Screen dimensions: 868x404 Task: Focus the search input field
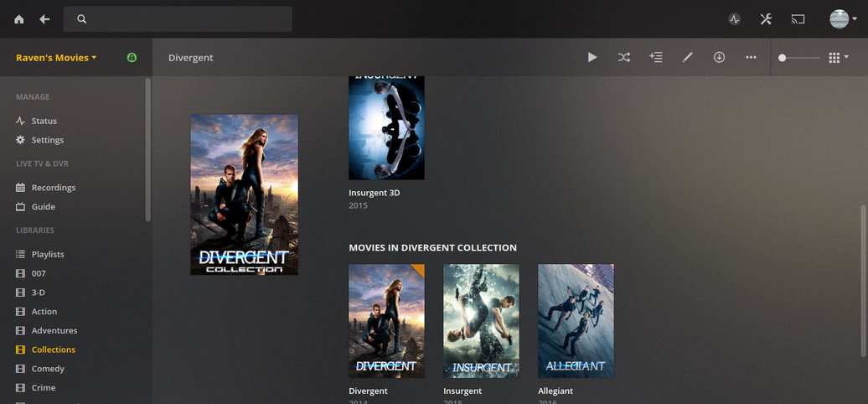coord(178,19)
